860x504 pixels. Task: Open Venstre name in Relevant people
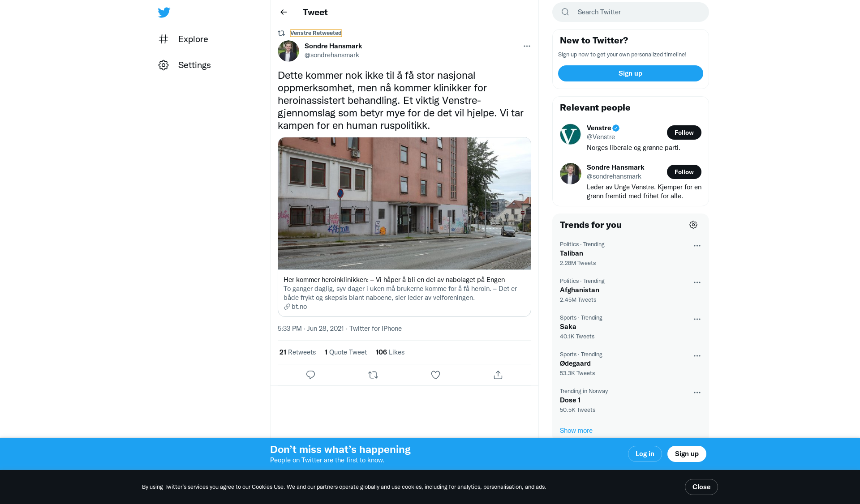599,128
